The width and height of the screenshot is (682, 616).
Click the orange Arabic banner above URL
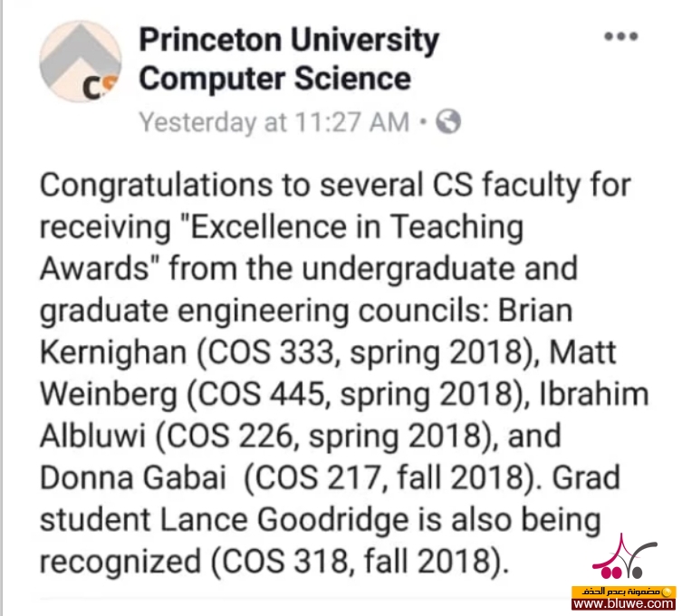coord(624,592)
